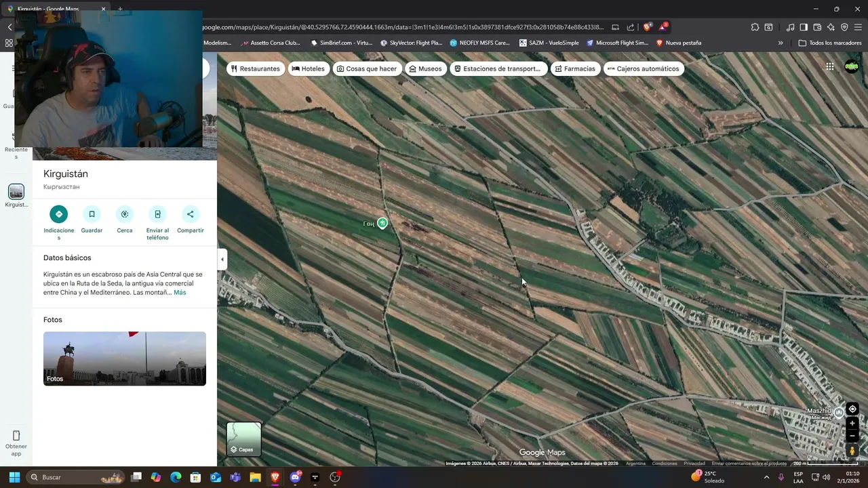This screenshot has width=868, height=488.
Task: Open Brave Rewards triangle icon
Action: coord(663,27)
